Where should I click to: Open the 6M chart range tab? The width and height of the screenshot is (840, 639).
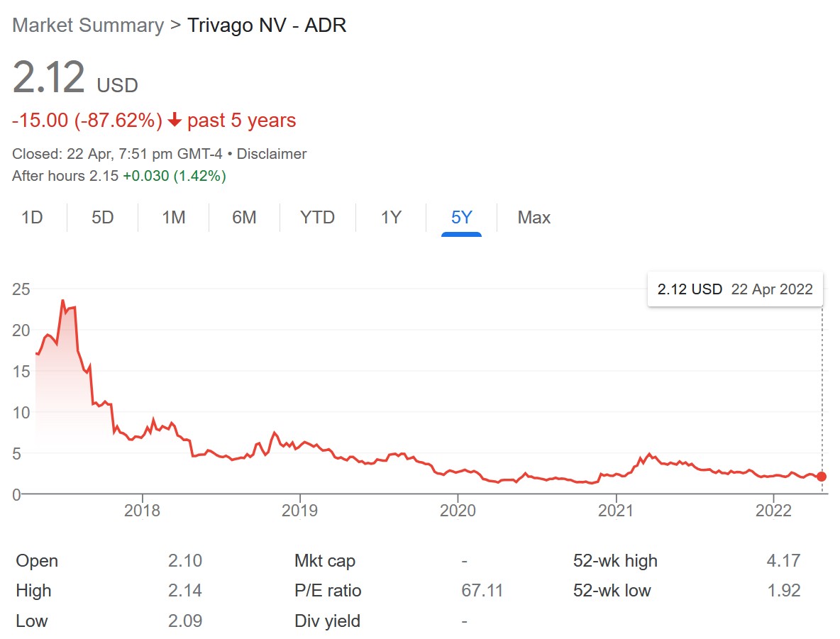coord(244,217)
